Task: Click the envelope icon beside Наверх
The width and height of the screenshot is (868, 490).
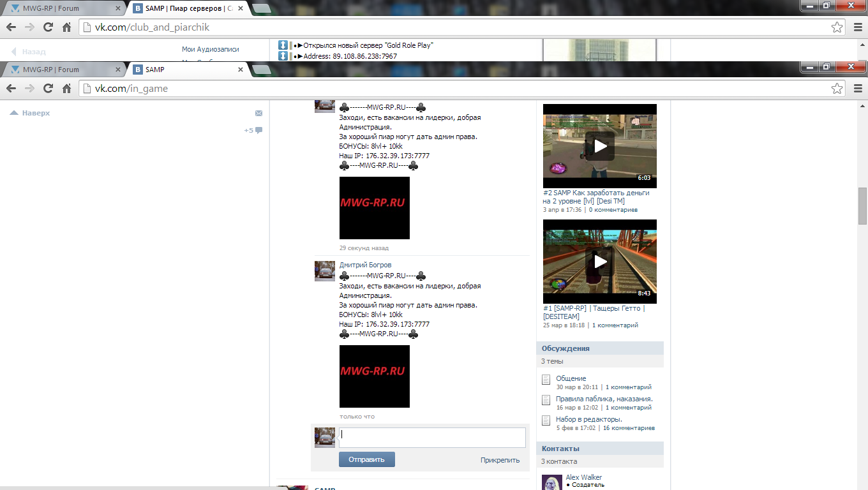Action: [x=258, y=114]
